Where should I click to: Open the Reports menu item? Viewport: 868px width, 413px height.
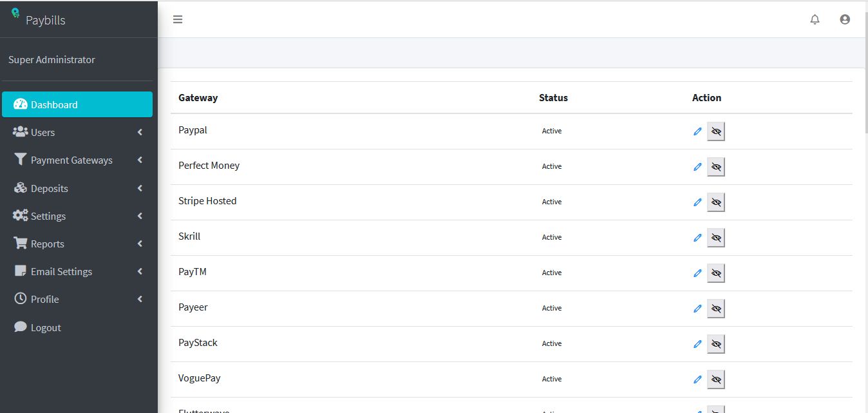pyautogui.click(x=77, y=244)
